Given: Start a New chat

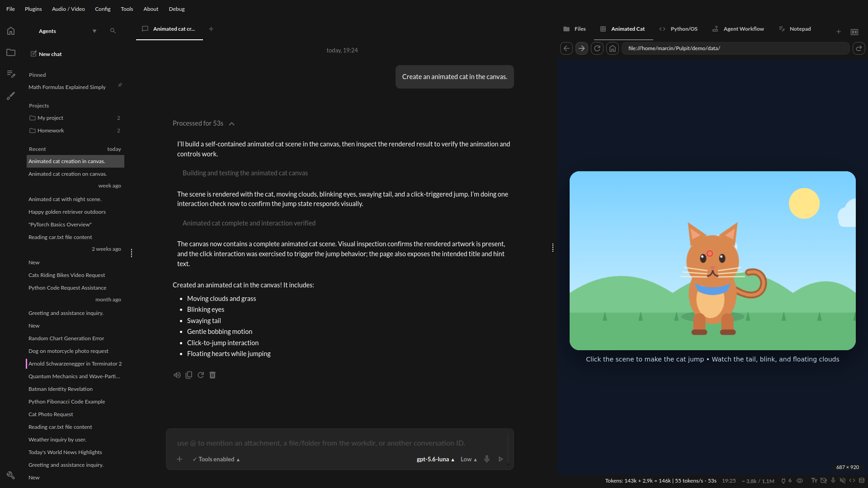Looking at the screenshot, I should tap(46, 54).
